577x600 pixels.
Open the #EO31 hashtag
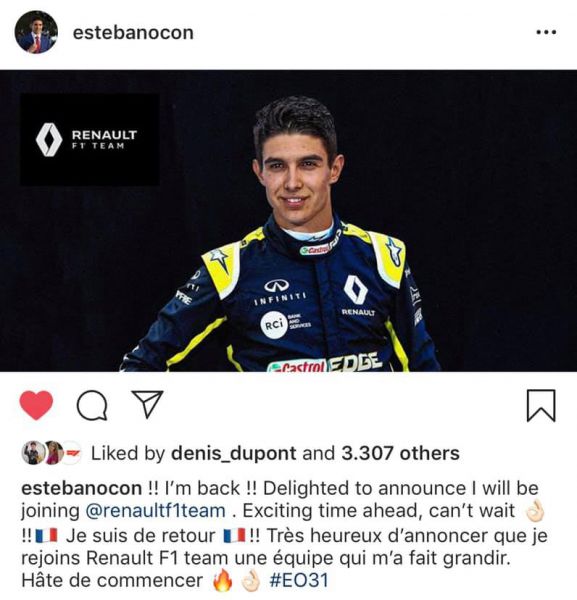(299, 580)
